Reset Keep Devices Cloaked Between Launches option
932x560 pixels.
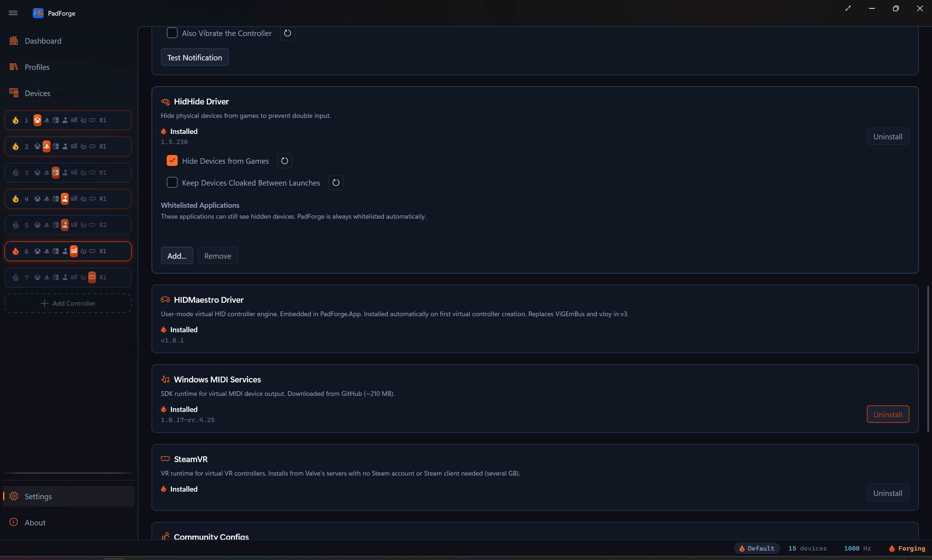point(336,183)
